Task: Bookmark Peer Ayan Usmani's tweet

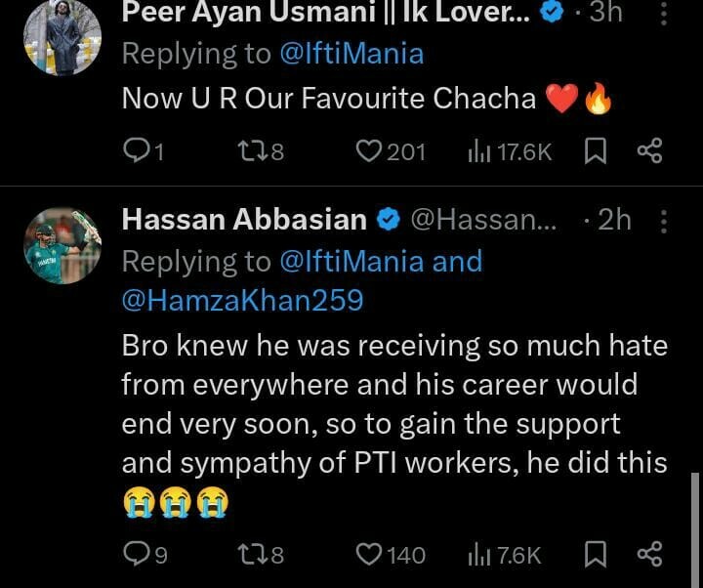Action: [x=595, y=150]
